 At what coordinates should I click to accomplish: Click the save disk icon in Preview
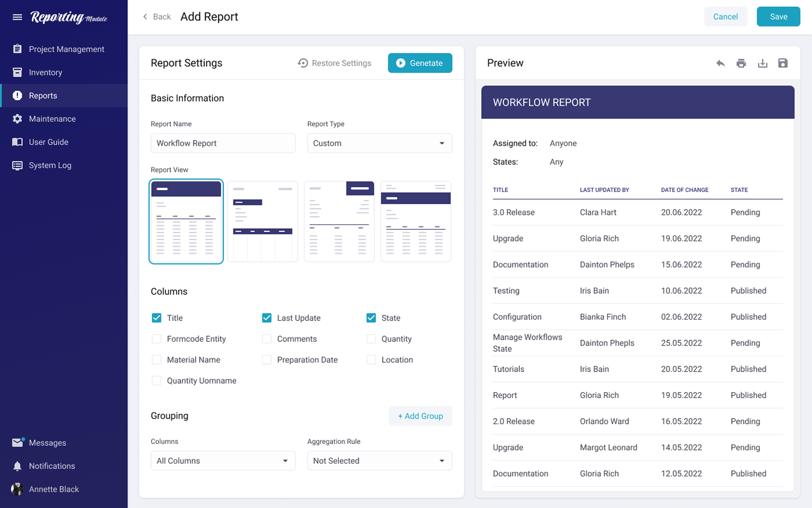pyautogui.click(x=783, y=63)
